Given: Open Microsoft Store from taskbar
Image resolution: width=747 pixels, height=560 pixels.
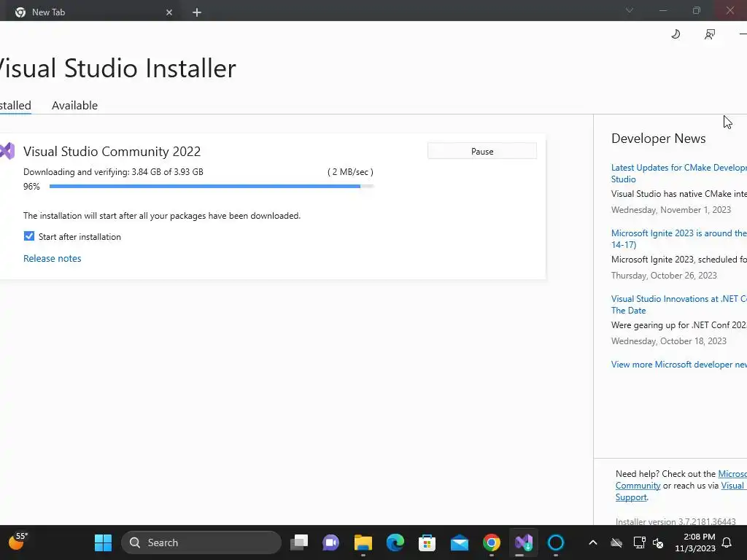Looking at the screenshot, I should point(427,542).
